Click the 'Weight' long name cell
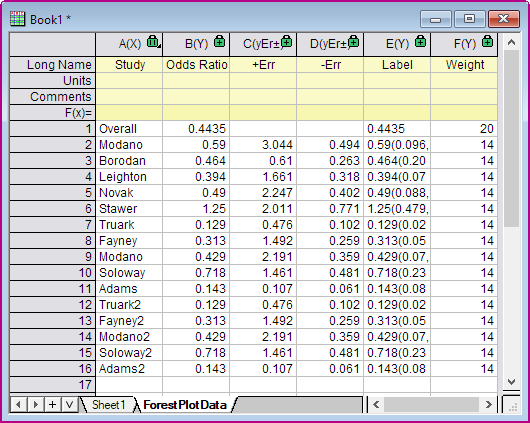Screen dimensions: 530x423 point(464,65)
